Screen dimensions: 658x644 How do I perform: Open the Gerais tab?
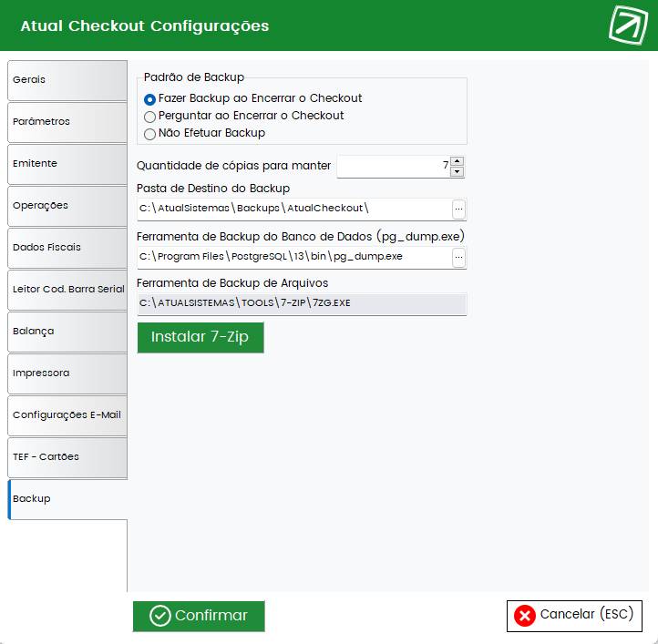tap(67, 80)
